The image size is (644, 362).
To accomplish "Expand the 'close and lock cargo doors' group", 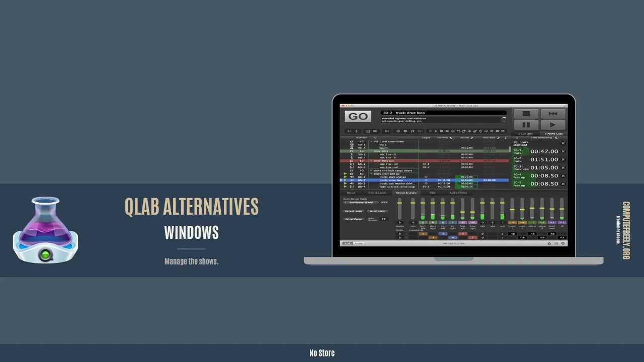I will point(371,170).
